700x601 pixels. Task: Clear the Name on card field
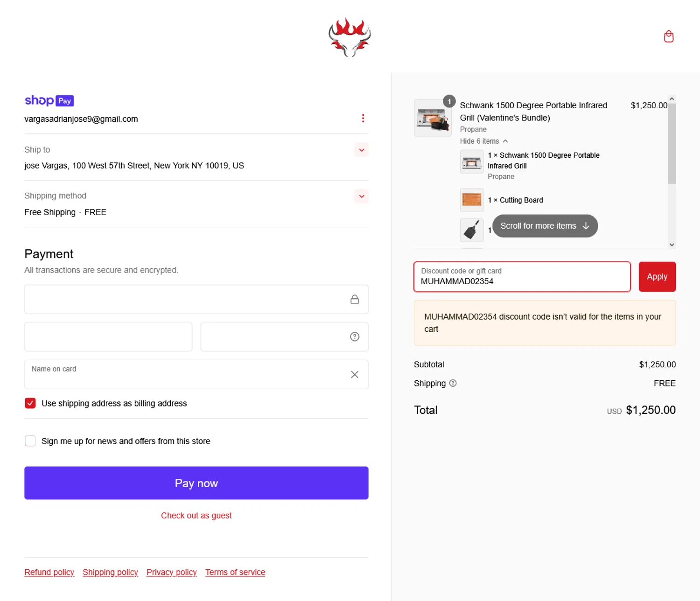point(355,374)
